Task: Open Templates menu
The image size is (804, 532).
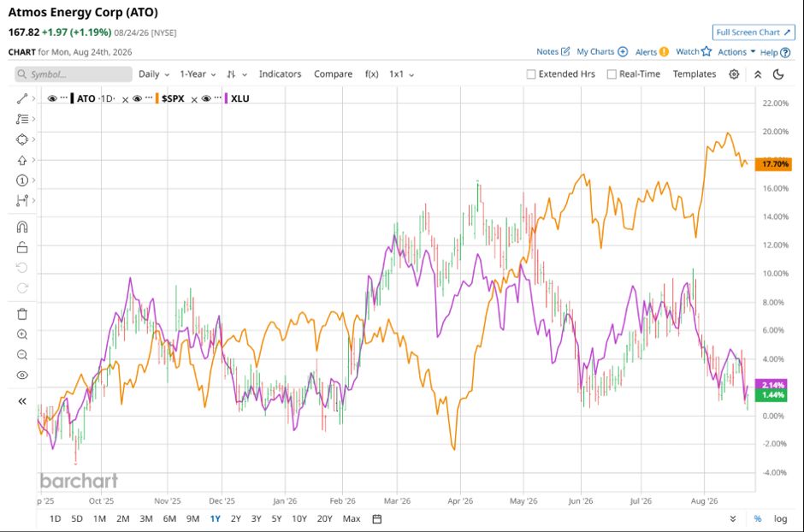Action: click(x=695, y=74)
